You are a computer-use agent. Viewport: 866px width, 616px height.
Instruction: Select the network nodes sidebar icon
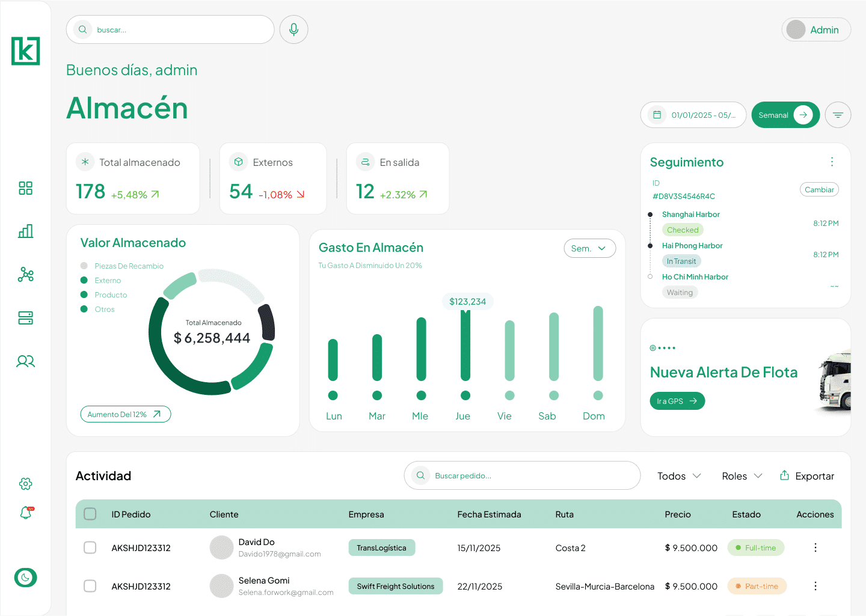pyautogui.click(x=25, y=275)
